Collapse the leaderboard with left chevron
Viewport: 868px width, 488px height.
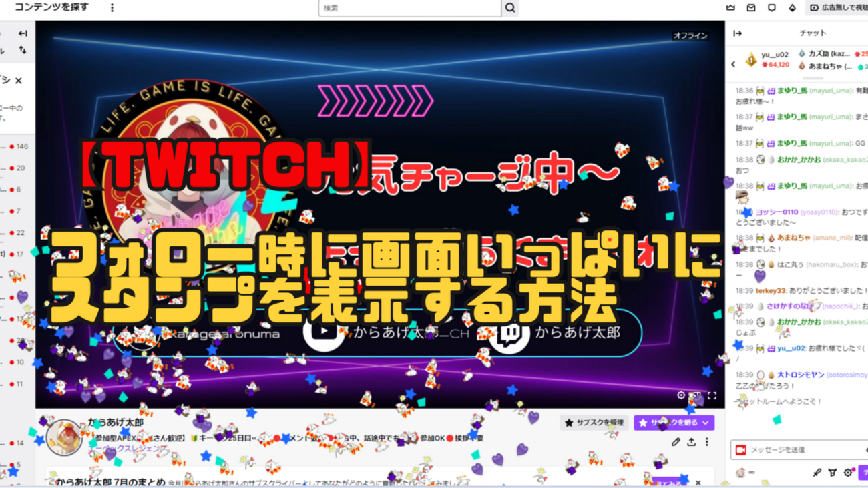tap(733, 64)
